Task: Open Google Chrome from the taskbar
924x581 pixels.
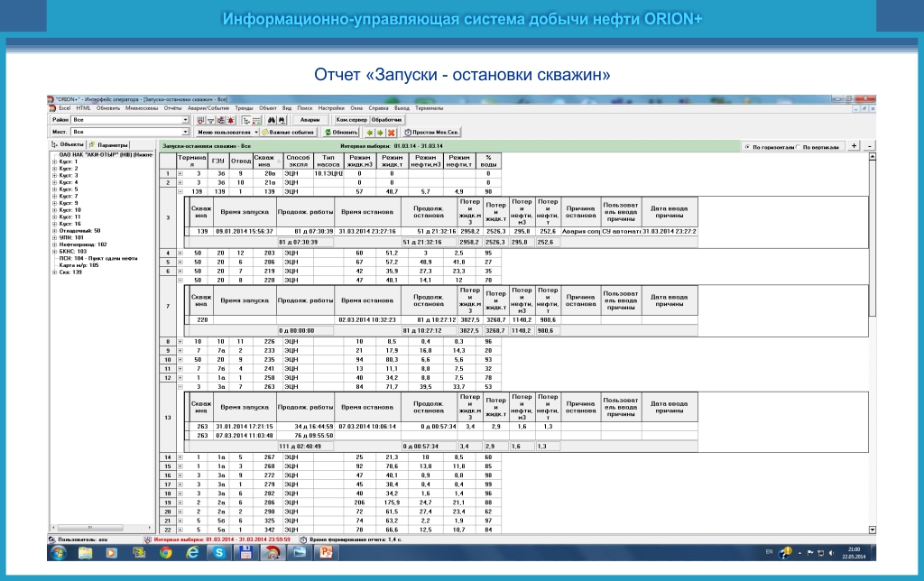Action: pos(166,553)
